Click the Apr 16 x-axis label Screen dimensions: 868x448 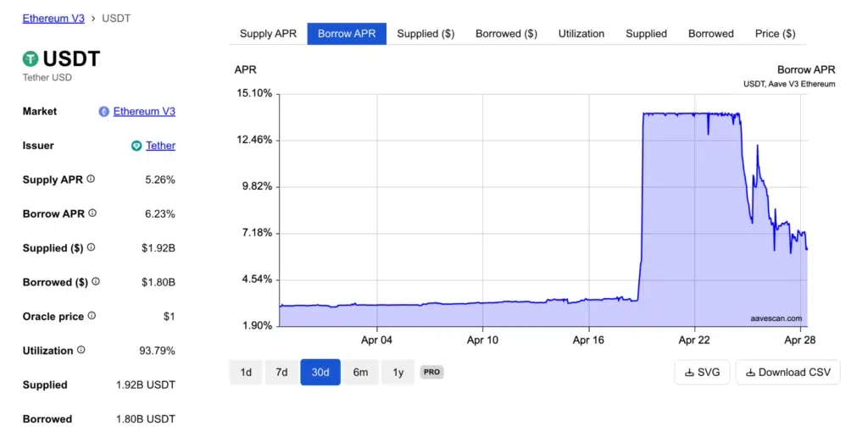pos(588,340)
